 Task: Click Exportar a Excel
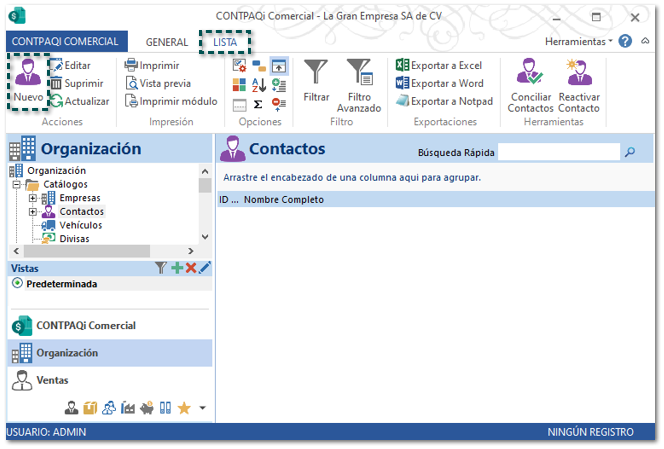pyautogui.click(x=438, y=65)
